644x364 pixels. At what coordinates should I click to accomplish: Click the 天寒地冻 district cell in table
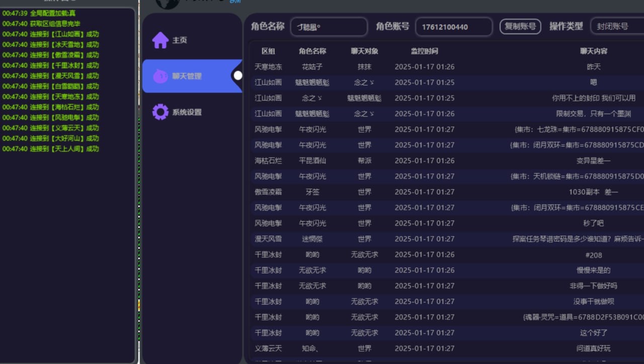(x=268, y=66)
